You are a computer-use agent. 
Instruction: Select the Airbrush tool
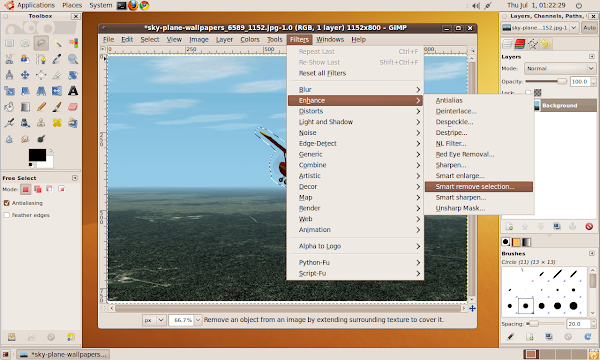click(9, 123)
